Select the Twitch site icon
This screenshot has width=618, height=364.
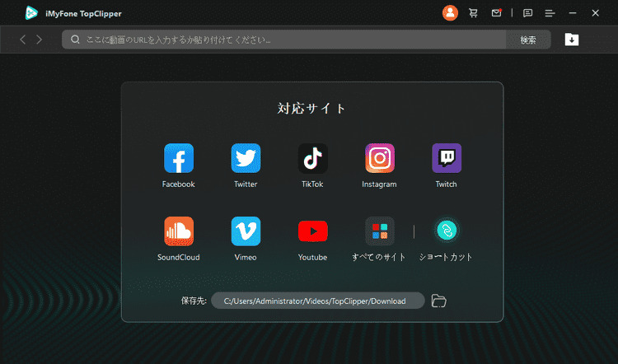point(447,158)
